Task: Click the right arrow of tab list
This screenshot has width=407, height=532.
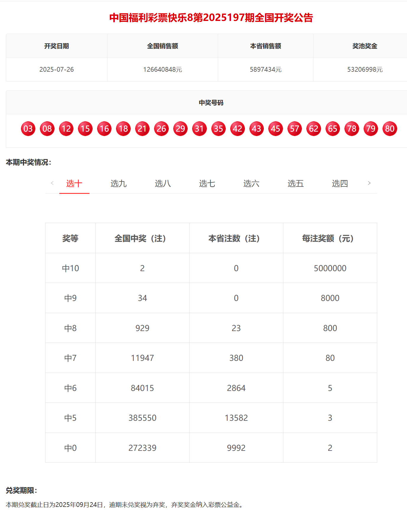Action: [369, 183]
